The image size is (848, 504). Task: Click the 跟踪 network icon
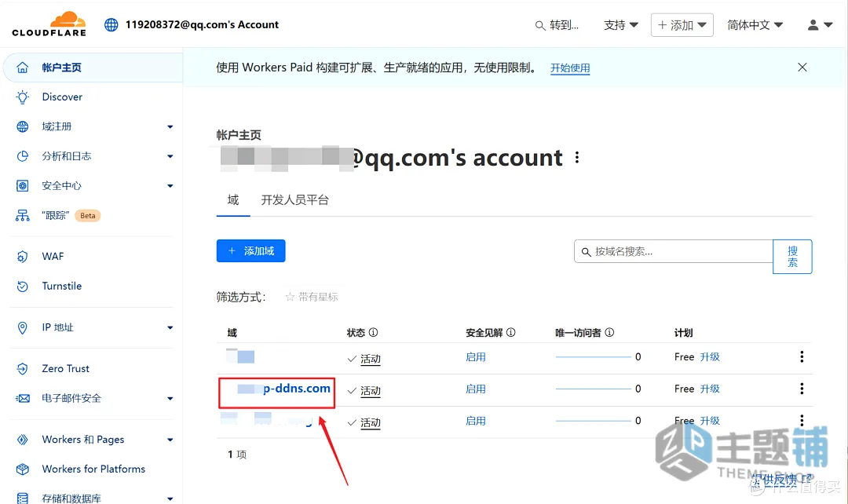click(22, 216)
